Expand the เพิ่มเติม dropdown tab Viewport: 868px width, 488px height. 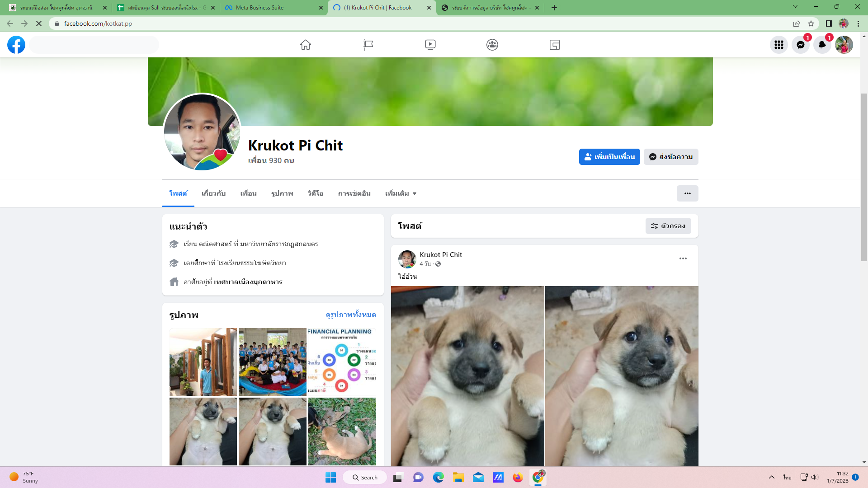pos(401,193)
